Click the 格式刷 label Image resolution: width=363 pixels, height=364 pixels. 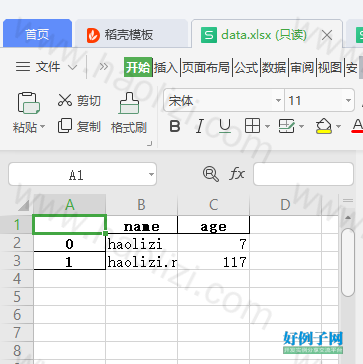pyautogui.click(x=129, y=127)
